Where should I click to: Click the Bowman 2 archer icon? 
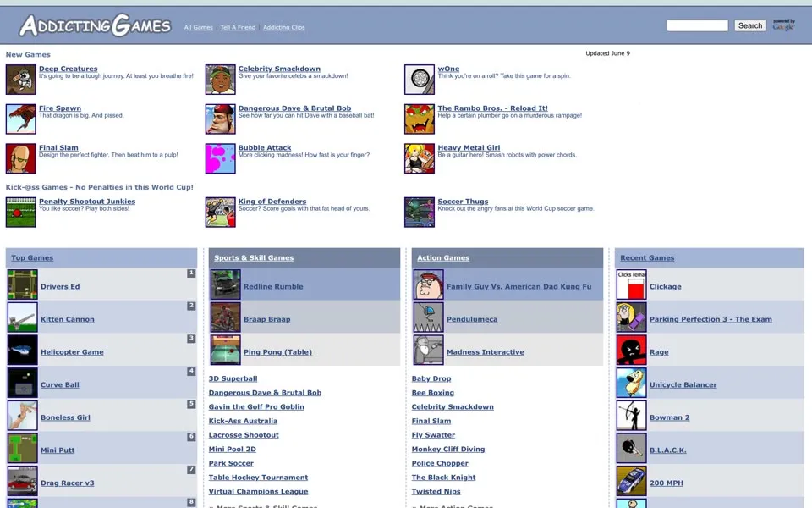coord(631,415)
